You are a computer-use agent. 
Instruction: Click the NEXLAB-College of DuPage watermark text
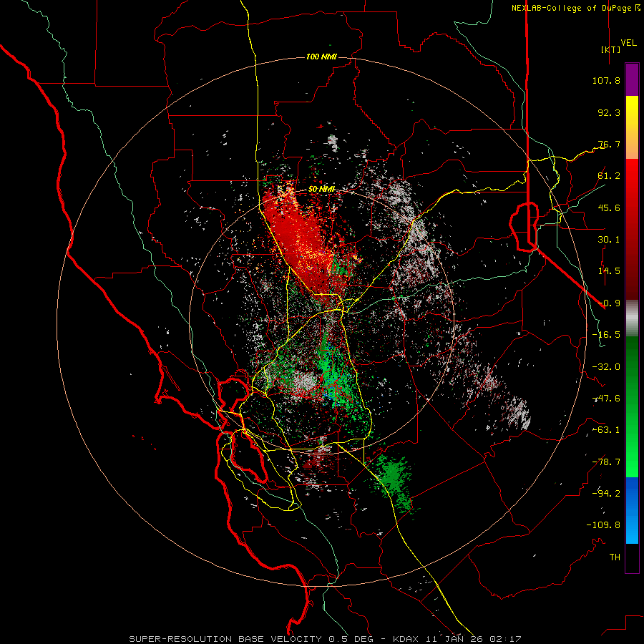pyautogui.click(x=575, y=8)
